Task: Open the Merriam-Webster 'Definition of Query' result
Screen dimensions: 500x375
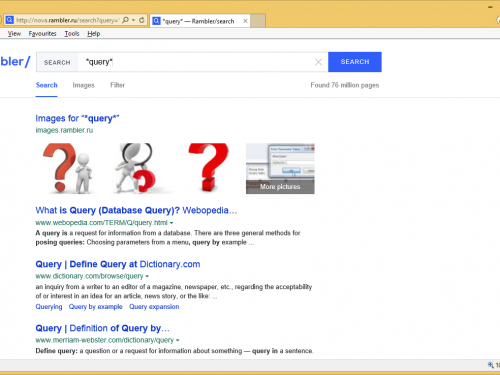Action: (102, 328)
